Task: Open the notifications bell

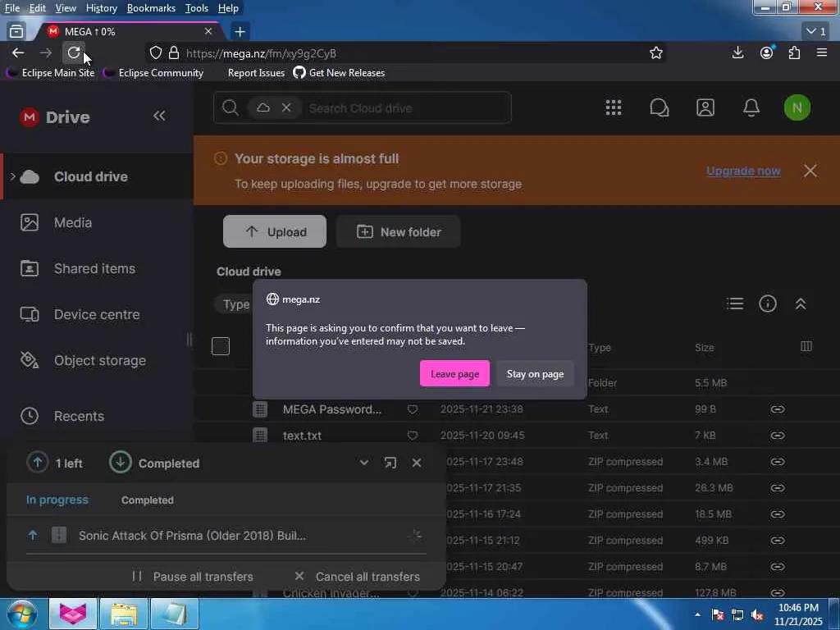Action: (x=751, y=107)
